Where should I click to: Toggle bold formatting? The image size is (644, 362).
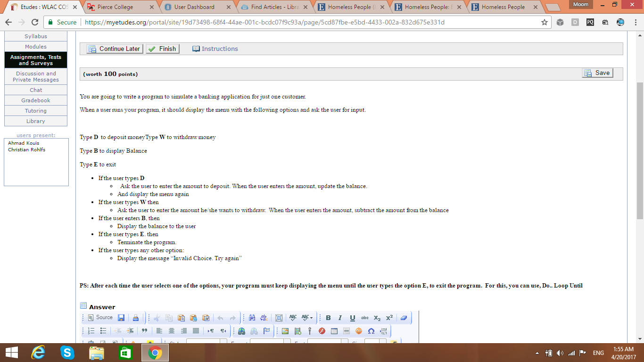click(328, 318)
